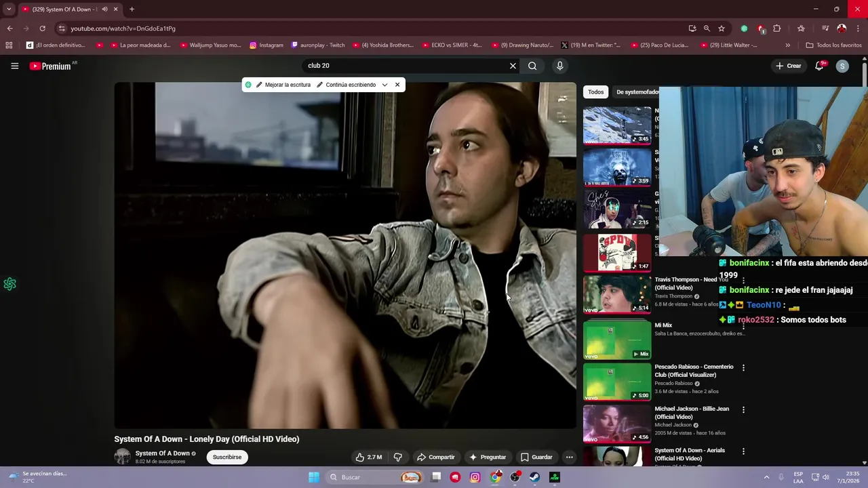Open the Crear upload menu
The image size is (868, 488).
(x=789, y=66)
